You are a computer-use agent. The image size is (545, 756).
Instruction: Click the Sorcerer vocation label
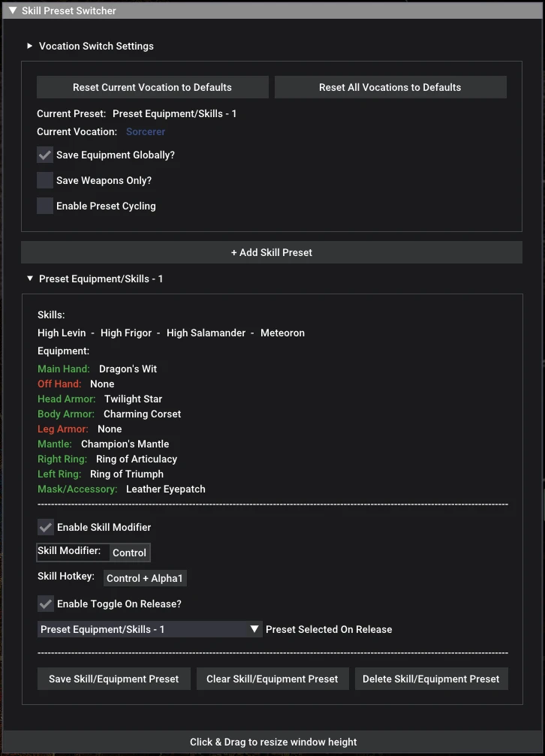click(x=146, y=131)
